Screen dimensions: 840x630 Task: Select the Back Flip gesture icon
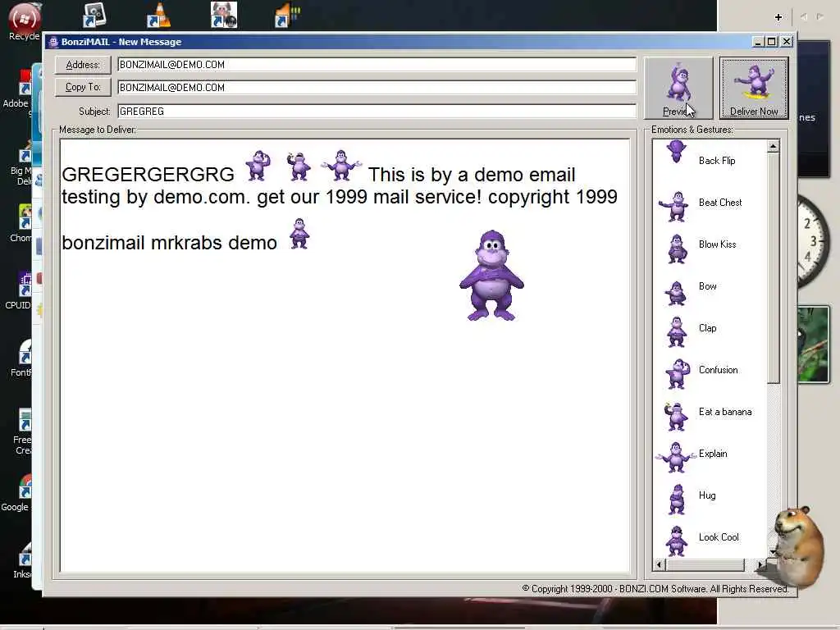(676, 152)
